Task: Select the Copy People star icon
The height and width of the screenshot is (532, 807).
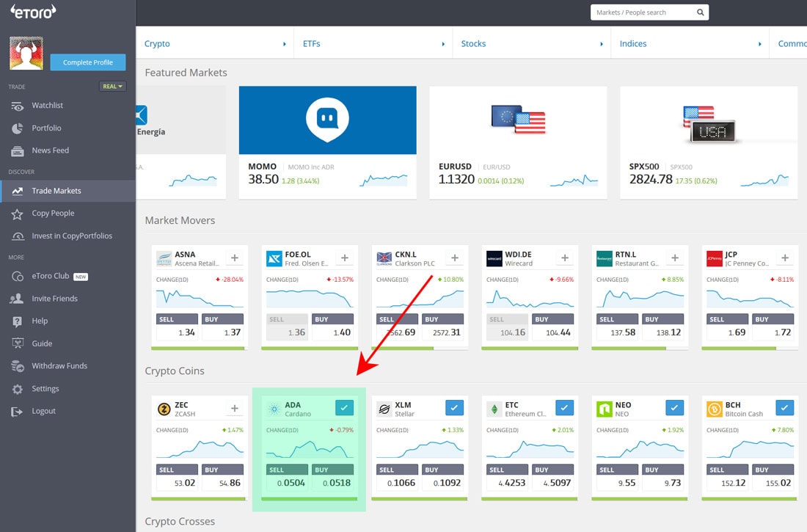Action: [18, 214]
